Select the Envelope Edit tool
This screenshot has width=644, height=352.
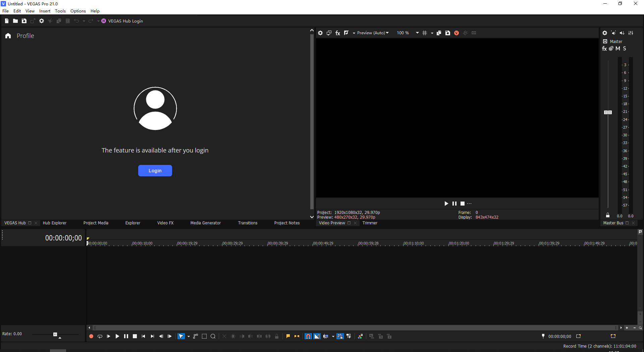[196, 336]
